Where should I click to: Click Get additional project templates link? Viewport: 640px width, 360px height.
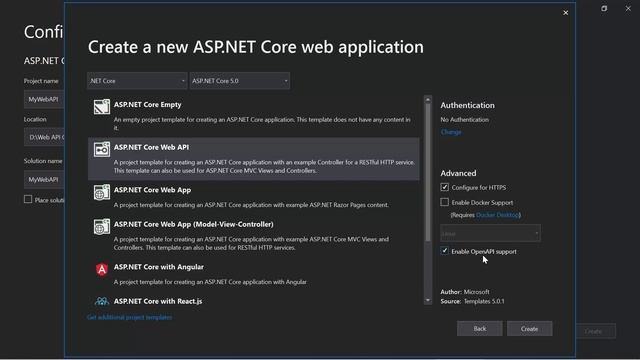pyautogui.click(x=129, y=317)
